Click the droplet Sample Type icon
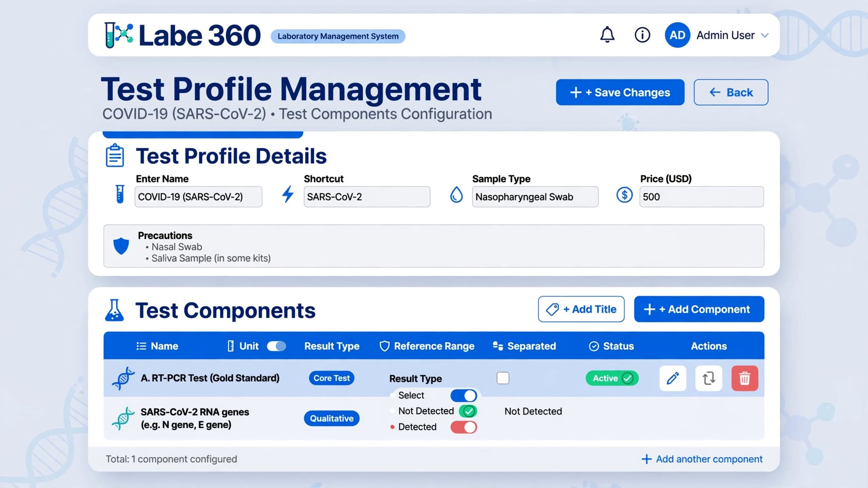868x488 pixels. (456, 195)
